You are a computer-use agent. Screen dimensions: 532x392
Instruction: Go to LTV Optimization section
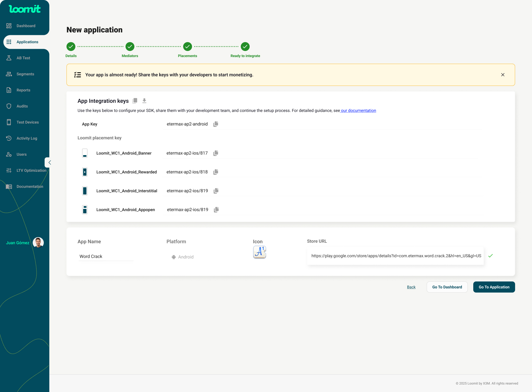(31, 170)
